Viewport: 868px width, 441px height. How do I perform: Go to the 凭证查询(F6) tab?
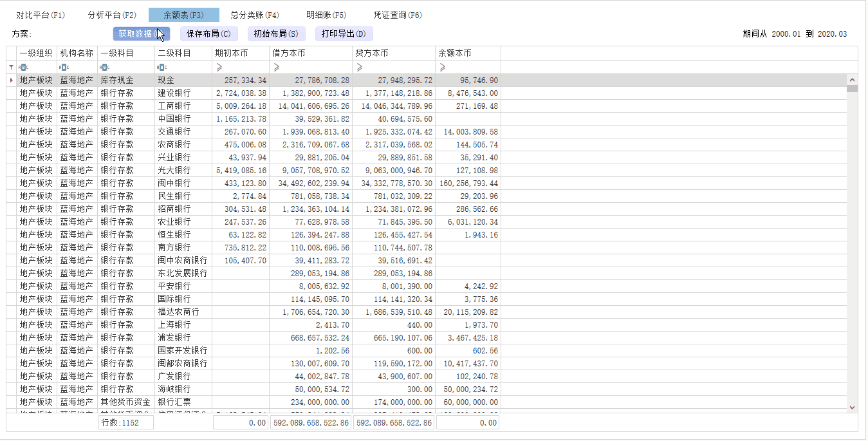(398, 15)
